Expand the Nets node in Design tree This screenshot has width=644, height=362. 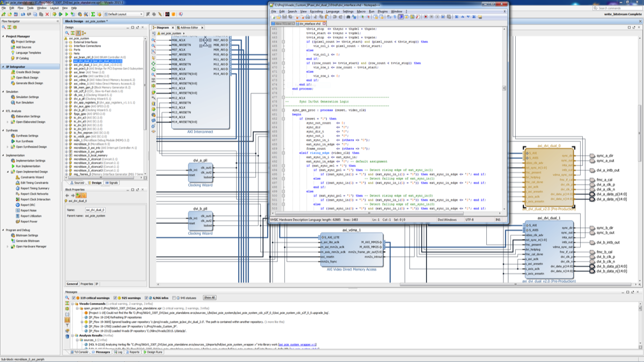pyautogui.click(x=67, y=54)
